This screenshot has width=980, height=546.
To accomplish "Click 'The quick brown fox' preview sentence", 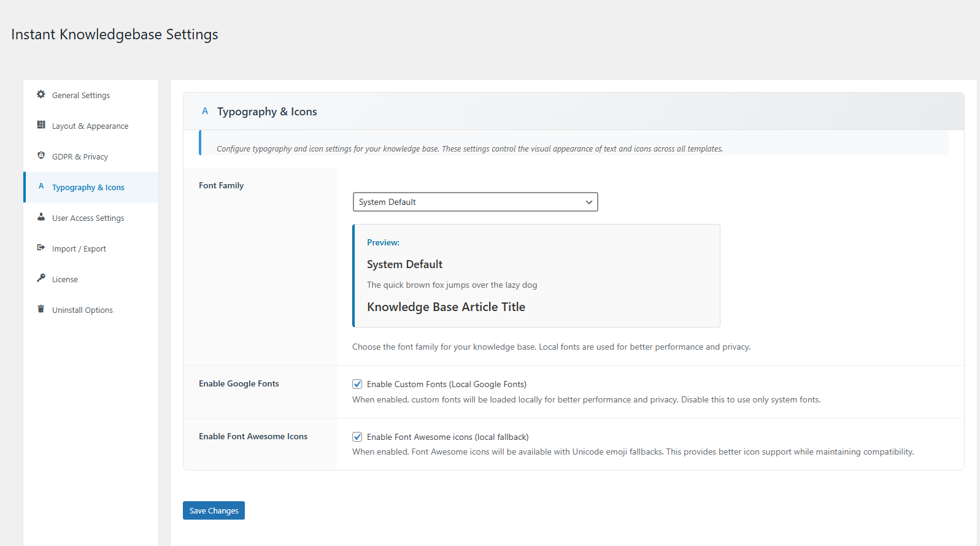I will pos(452,285).
